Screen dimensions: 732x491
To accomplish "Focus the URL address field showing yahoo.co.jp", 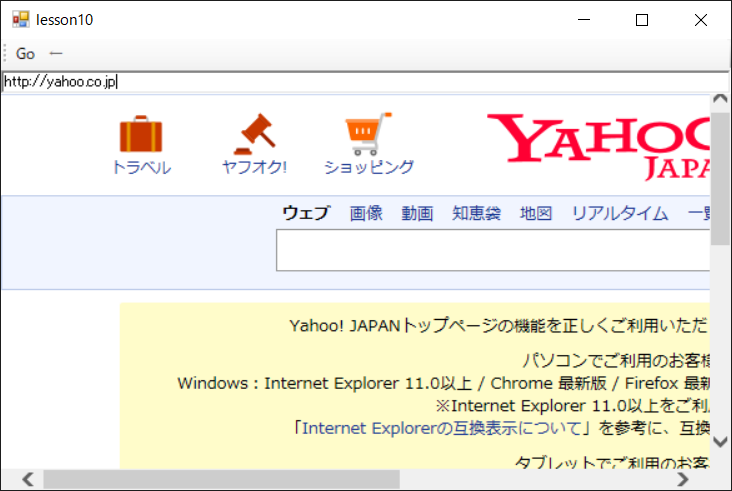I will click(360, 83).
